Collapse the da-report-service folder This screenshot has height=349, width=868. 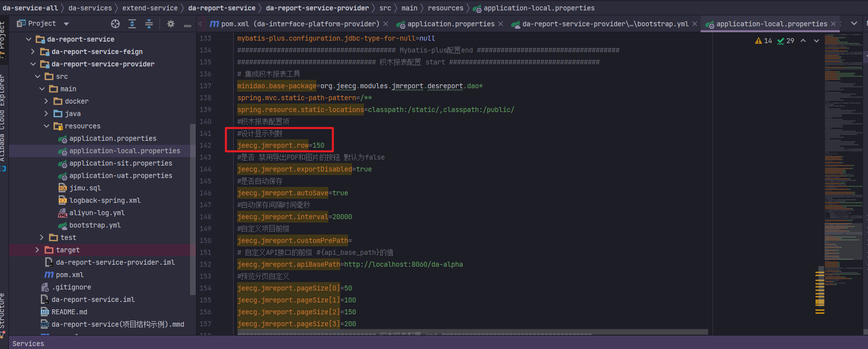pyautogui.click(x=29, y=39)
